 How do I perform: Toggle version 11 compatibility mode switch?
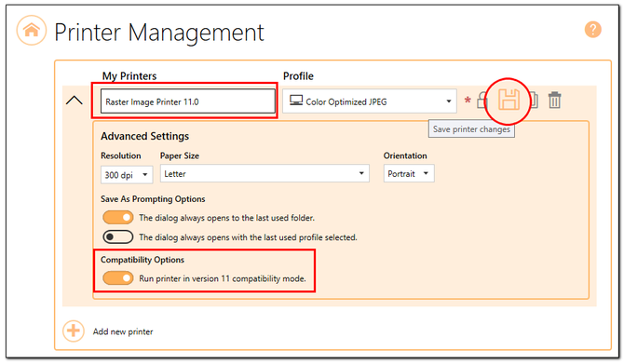(117, 278)
